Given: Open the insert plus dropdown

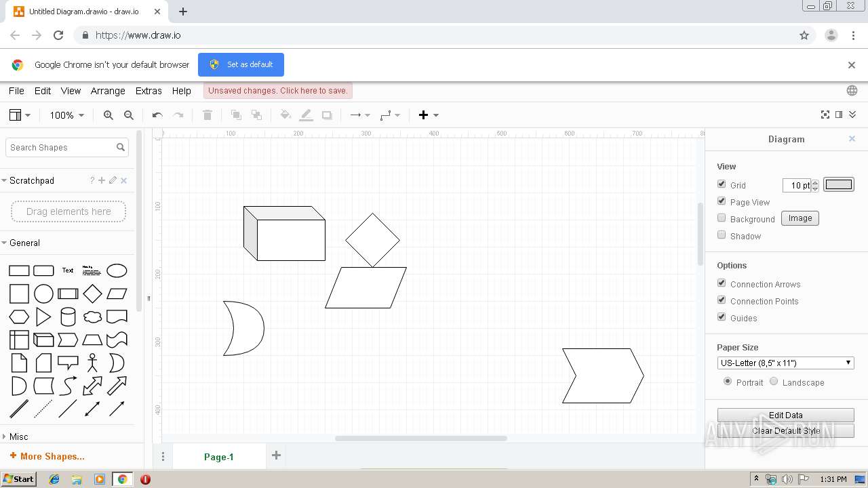Looking at the screenshot, I should 429,115.
